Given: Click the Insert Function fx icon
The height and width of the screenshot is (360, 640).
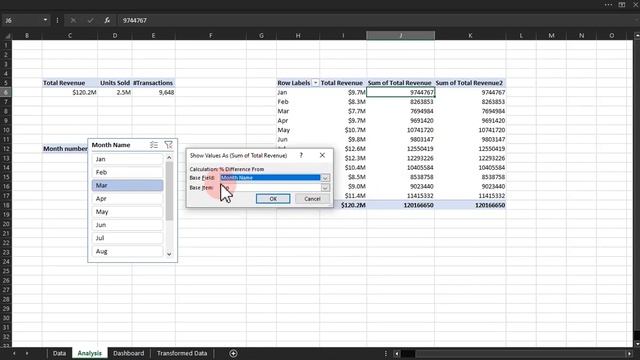Looking at the screenshot, I should click(x=107, y=20).
